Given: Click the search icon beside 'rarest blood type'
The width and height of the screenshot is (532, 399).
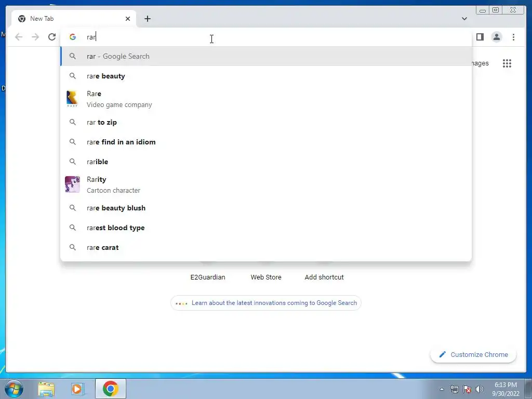Looking at the screenshot, I should click(x=73, y=228).
